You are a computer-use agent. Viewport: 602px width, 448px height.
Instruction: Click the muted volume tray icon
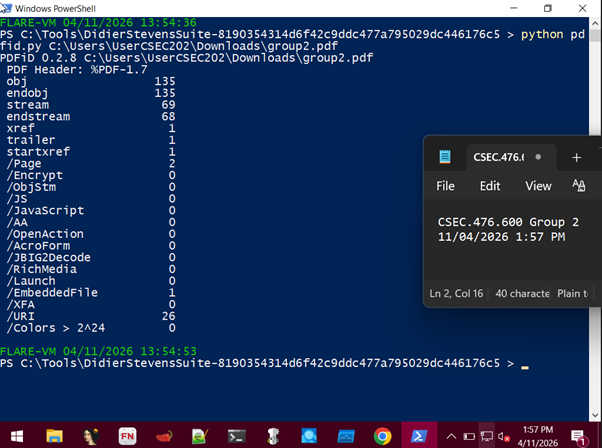pos(504,436)
